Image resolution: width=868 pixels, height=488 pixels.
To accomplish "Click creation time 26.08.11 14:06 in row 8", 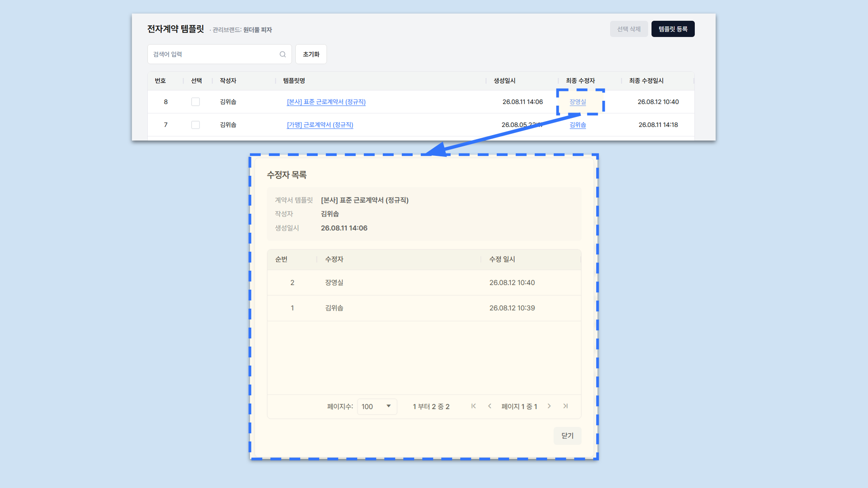I will click(523, 102).
